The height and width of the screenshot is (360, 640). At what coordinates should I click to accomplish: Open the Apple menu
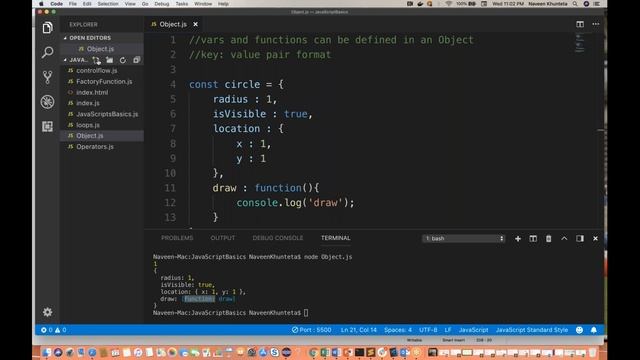click(x=41, y=4)
